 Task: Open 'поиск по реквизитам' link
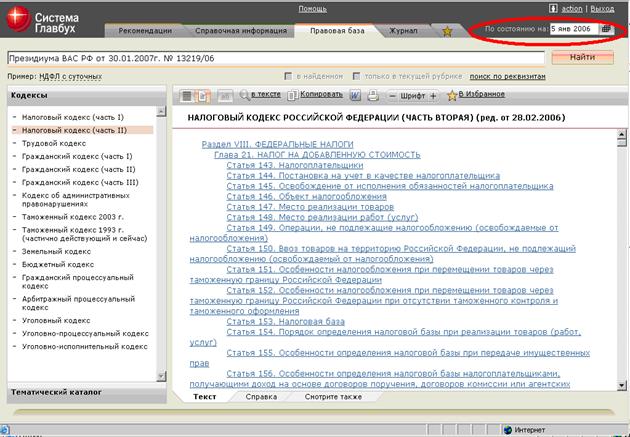[x=507, y=76]
